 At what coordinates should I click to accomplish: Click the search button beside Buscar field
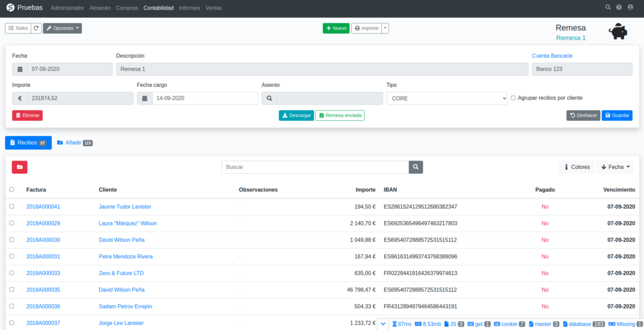coord(416,167)
